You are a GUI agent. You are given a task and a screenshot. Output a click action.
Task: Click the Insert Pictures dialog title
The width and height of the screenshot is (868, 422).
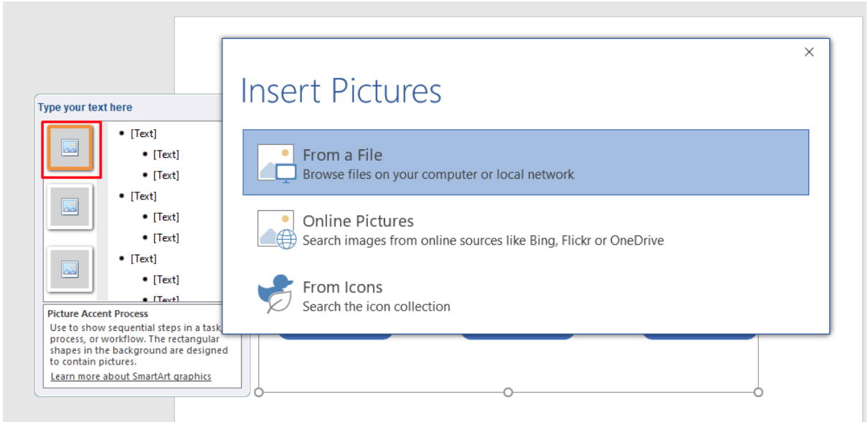point(341,90)
